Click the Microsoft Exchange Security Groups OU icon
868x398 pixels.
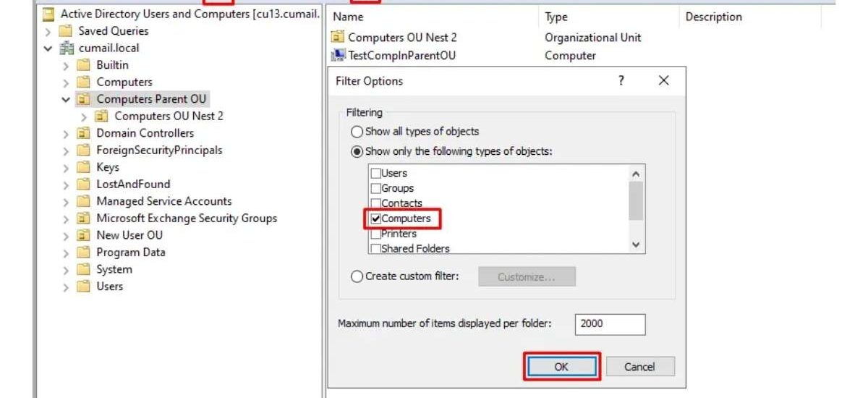point(84,218)
